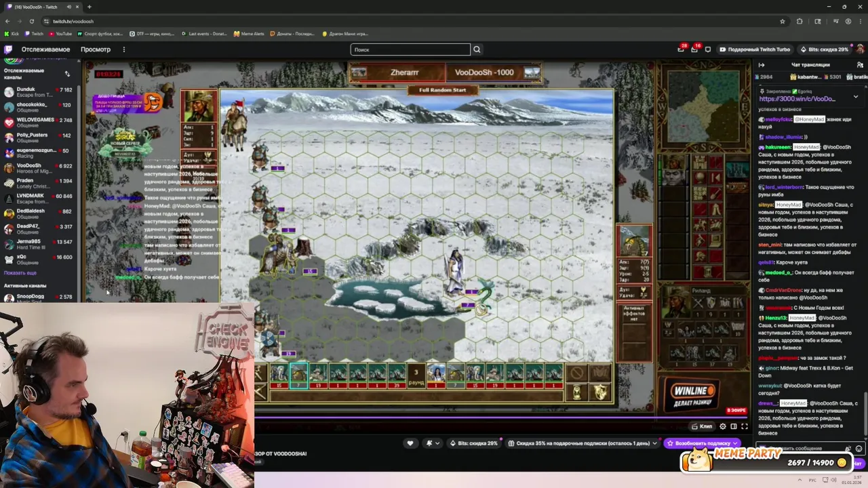868x488 pixels.
Task: Open the Meme Alerts bookmark
Action: click(x=249, y=33)
